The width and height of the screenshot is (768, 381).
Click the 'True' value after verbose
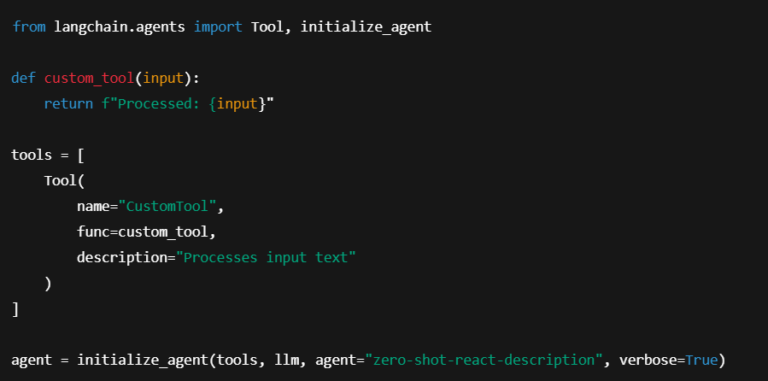[x=701, y=360]
